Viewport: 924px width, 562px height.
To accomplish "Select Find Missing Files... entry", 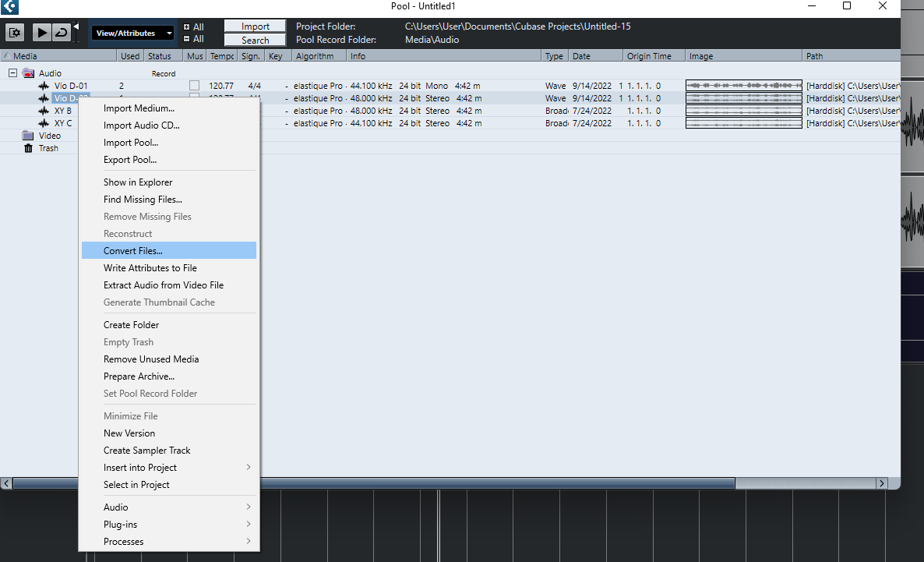I will pyautogui.click(x=169, y=200).
